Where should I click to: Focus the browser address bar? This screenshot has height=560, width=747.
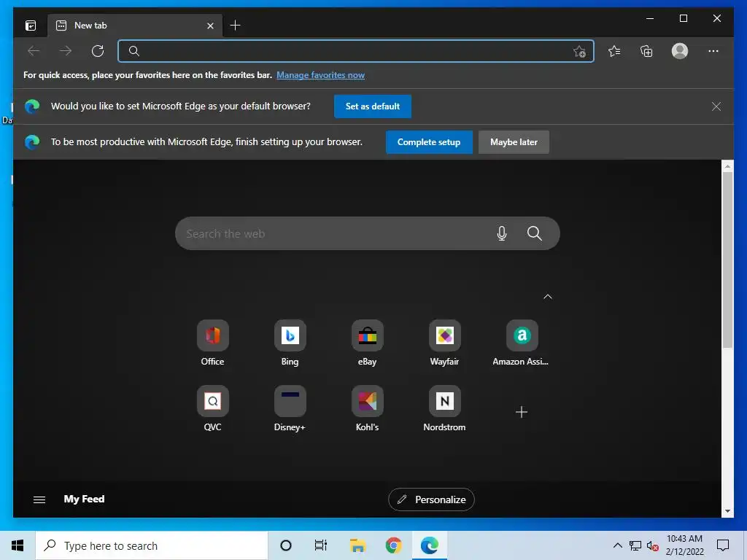[x=355, y=51]
